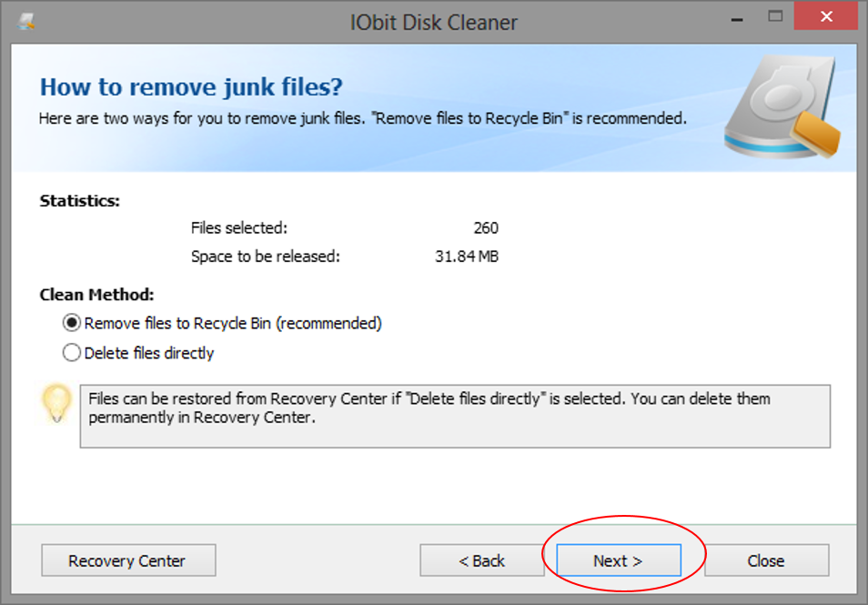Click the 'IObit Disk Cleaner' window title
This screenshot has height=605, width=868.
coord(434,23)
